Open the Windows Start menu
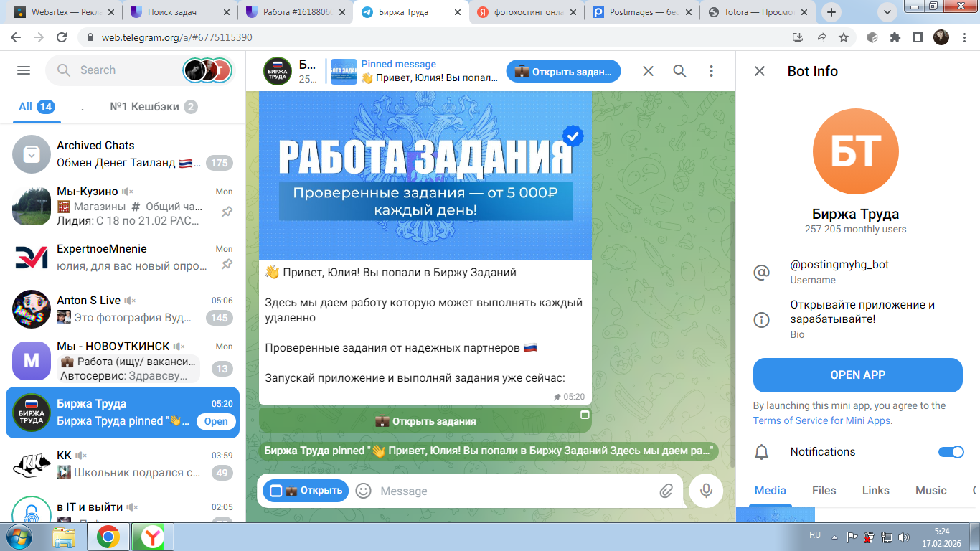This screenshot has width=980, height=551. 17,537
